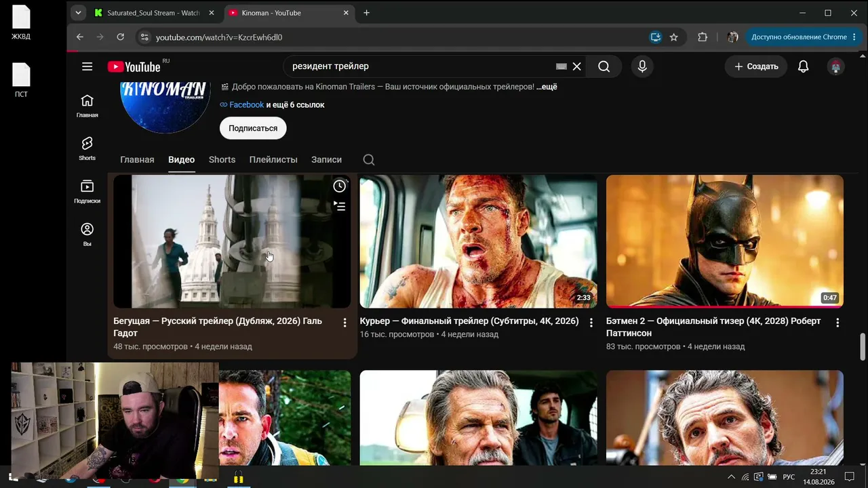Switch to the Saturated_Soul Stream tab
This screenshot has width=868, height=488.
click(x=155, y=13)
